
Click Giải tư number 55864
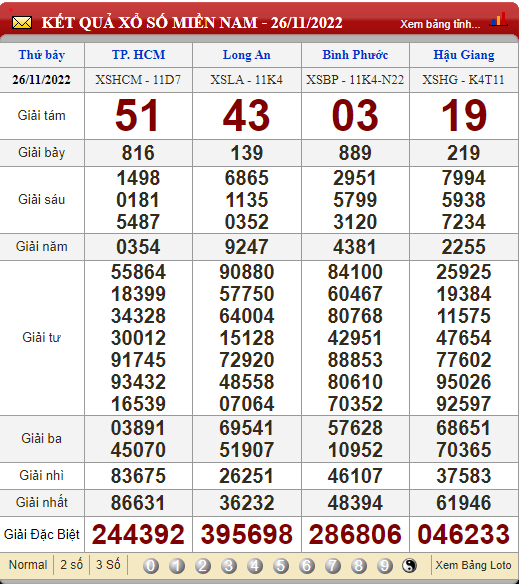[x=138, y=272]
